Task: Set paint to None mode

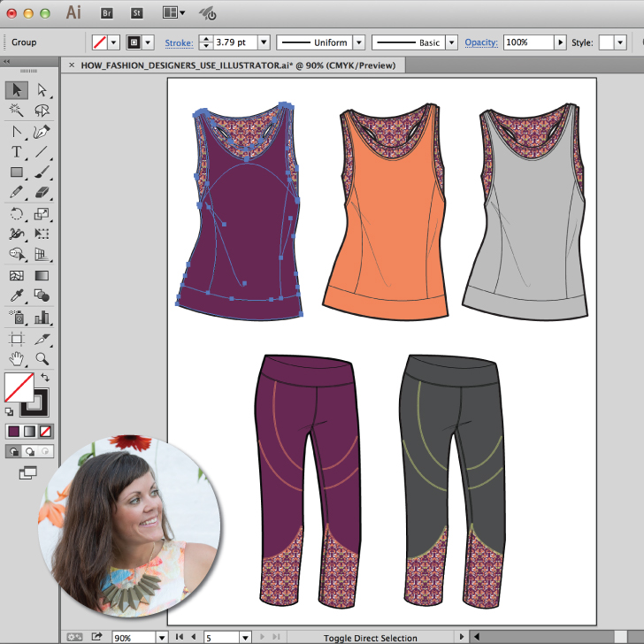Action: click(46, 432)
